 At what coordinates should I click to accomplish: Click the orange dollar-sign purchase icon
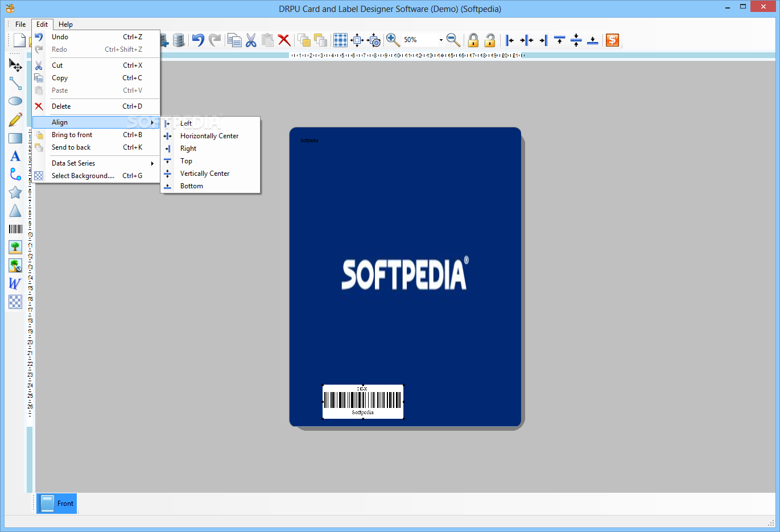(x=613, y=40)
